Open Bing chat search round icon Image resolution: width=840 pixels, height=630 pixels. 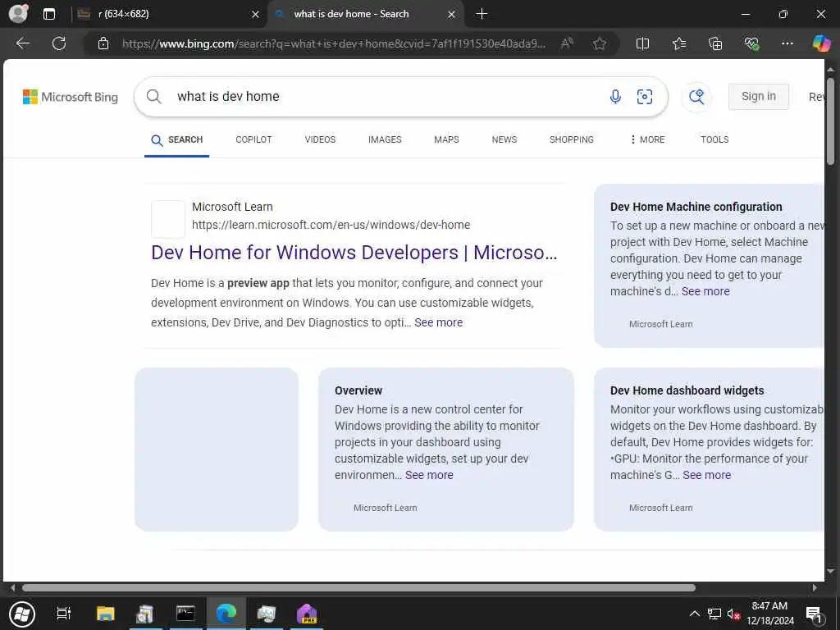(696, 97)
